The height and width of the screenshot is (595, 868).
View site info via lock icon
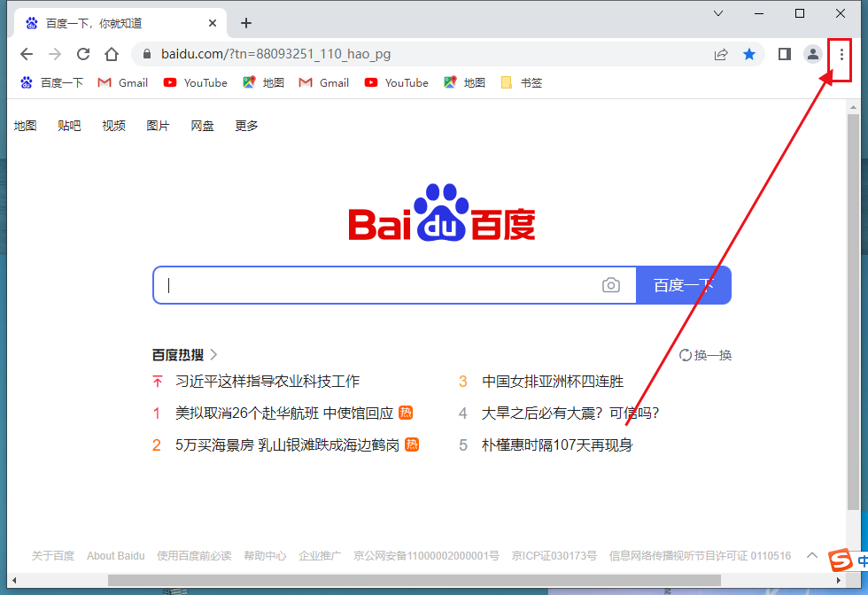click(147, 54)
